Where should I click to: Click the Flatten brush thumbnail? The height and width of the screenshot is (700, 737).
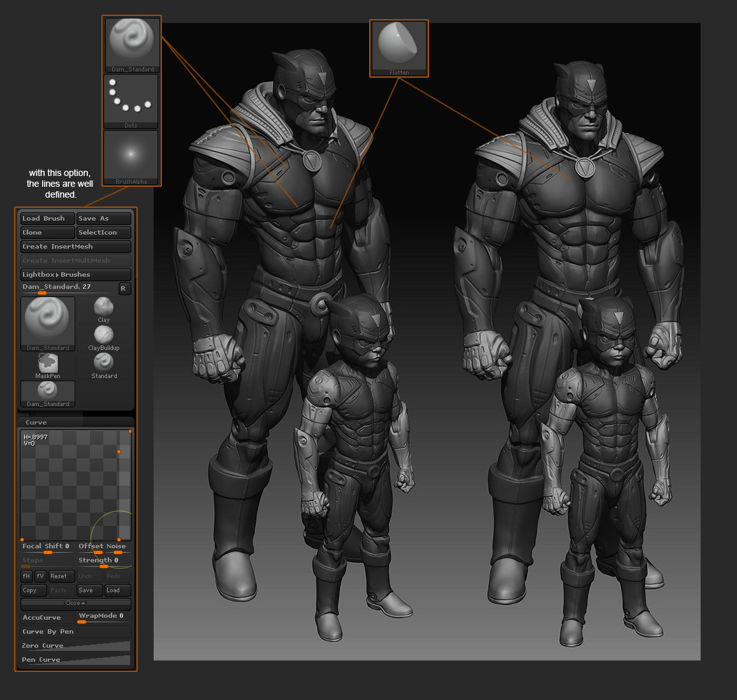398,48
